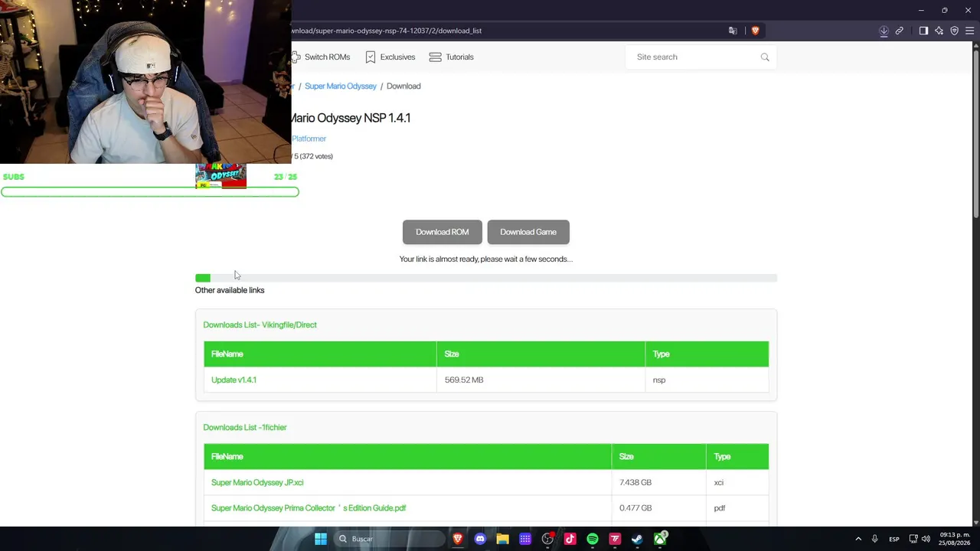Click the Download Game button
Image resolution: width=980 pixels, height=551 pixels.
click(528, 232)
